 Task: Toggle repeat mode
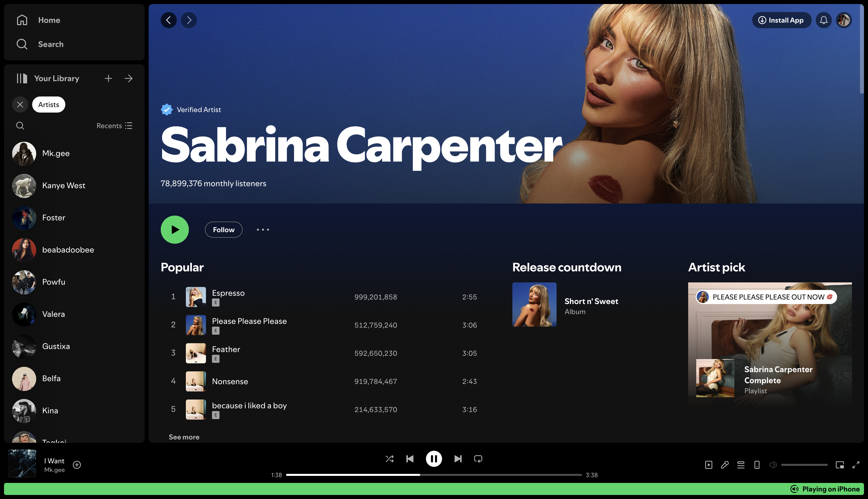[478, 459]
